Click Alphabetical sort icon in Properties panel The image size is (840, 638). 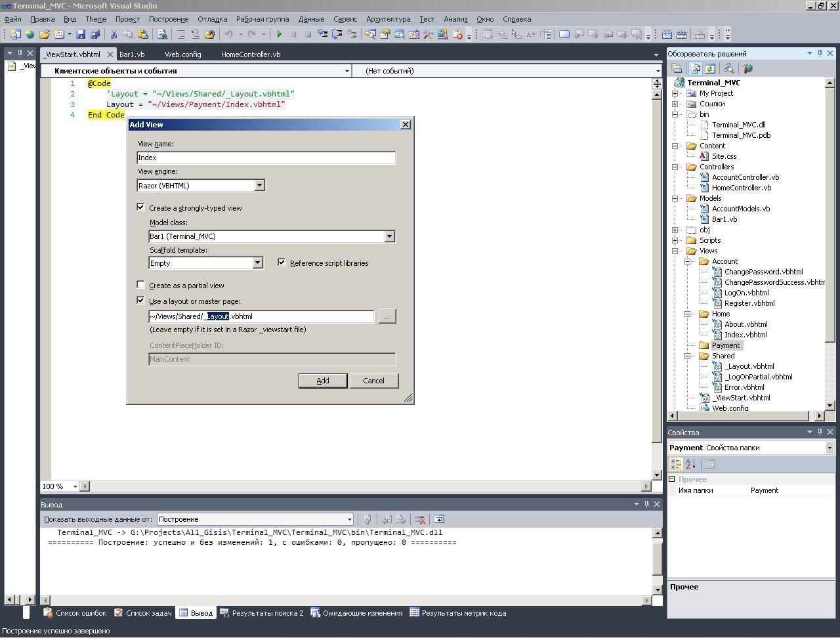[691, 464]
